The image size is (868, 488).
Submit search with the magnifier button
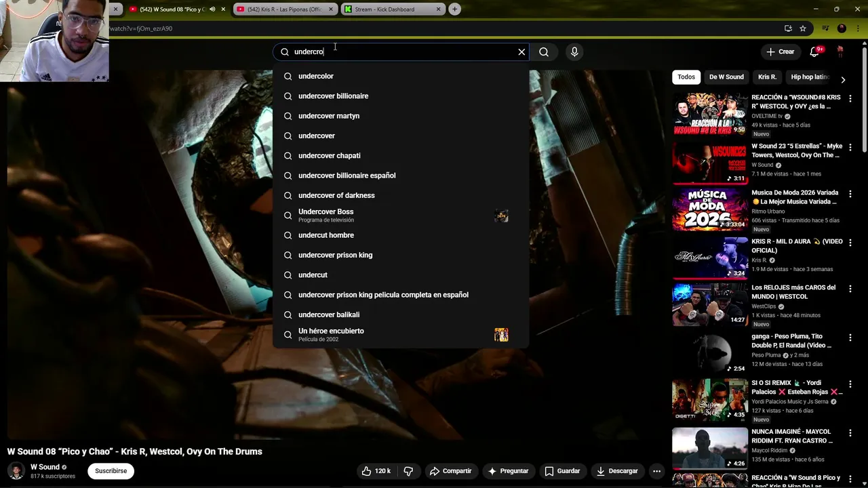(x=544, y=52)
